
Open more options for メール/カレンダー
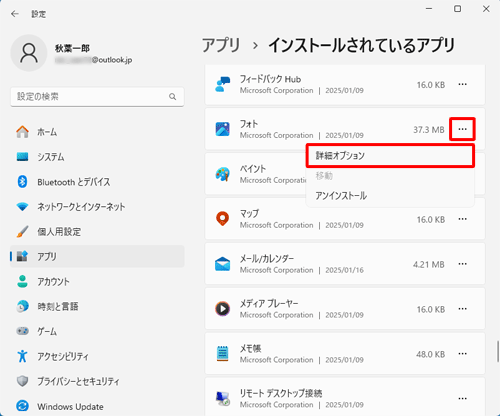coord(462,264)
